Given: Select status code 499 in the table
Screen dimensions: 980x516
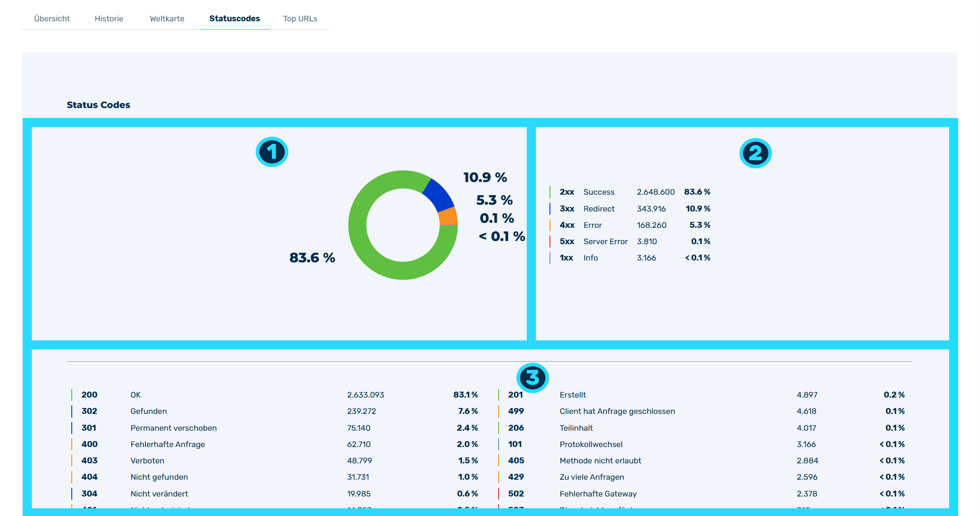Looking at the screenshot, I should pos(516,411).
